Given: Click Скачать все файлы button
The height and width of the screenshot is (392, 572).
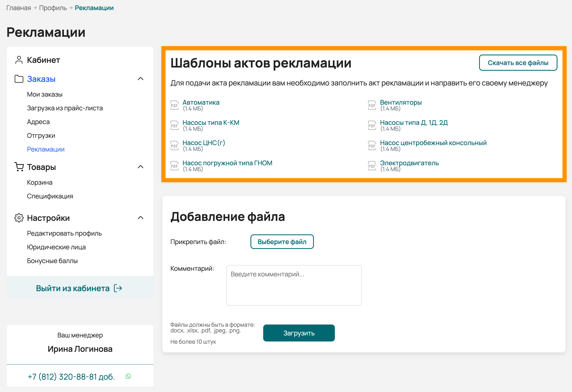Looking at the screenshot, I should (x=518, y=63).
